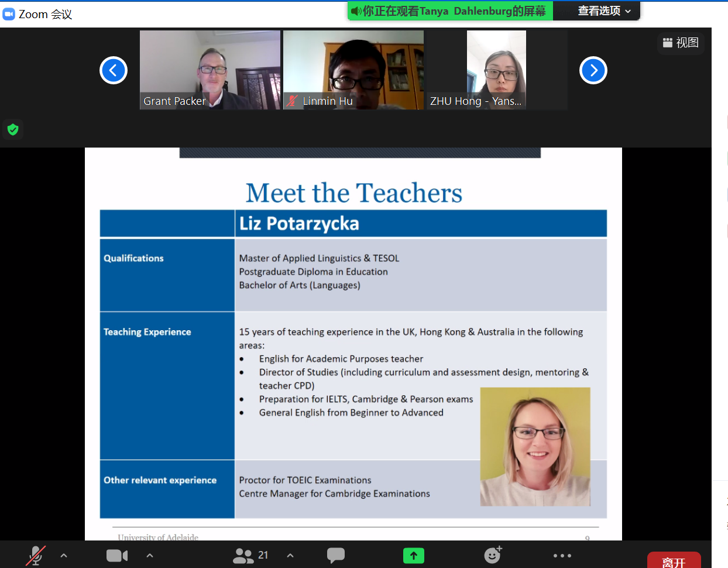Image resolution: width=728 pixels, height=568 pixels.
Task: Show next participants with right arrow
Action: (x=593, y=70)
